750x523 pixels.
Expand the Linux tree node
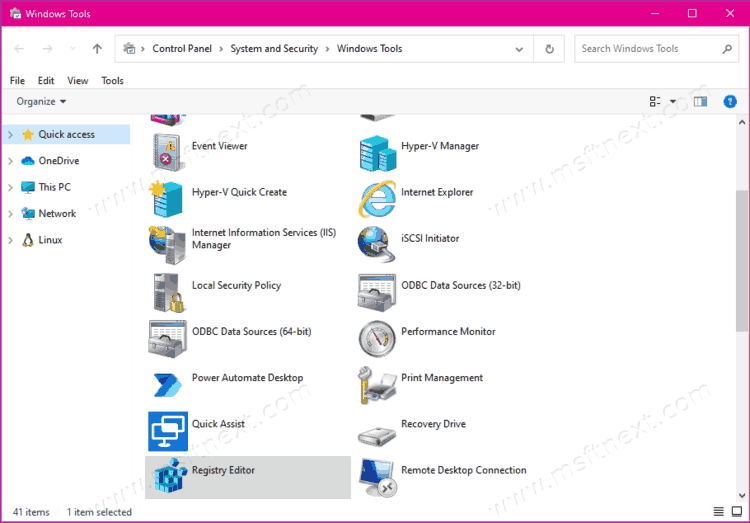tap(11, 240)
